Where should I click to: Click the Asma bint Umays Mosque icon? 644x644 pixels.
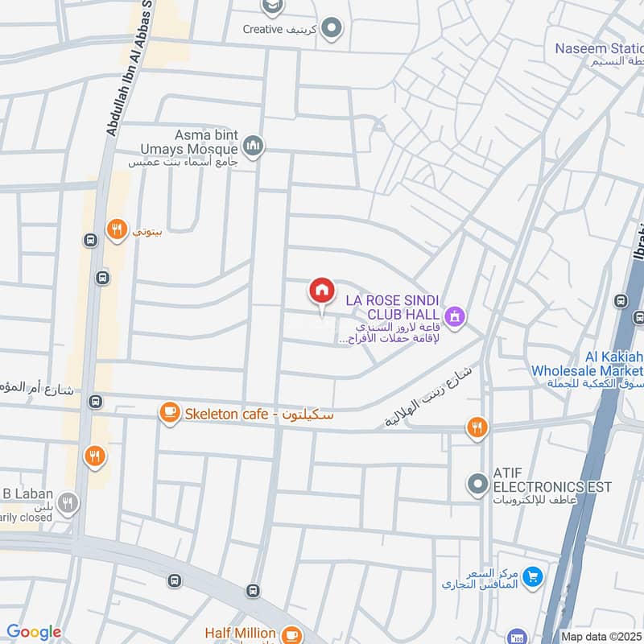pyautogui.click(x=253, y=147)
